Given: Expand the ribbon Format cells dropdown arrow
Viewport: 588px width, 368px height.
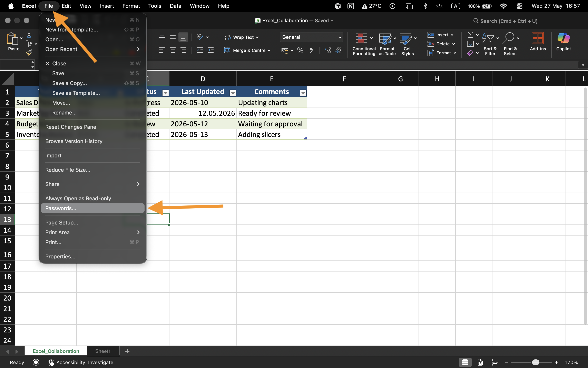Looking at the screenshot, I should [x=455, y=53].
